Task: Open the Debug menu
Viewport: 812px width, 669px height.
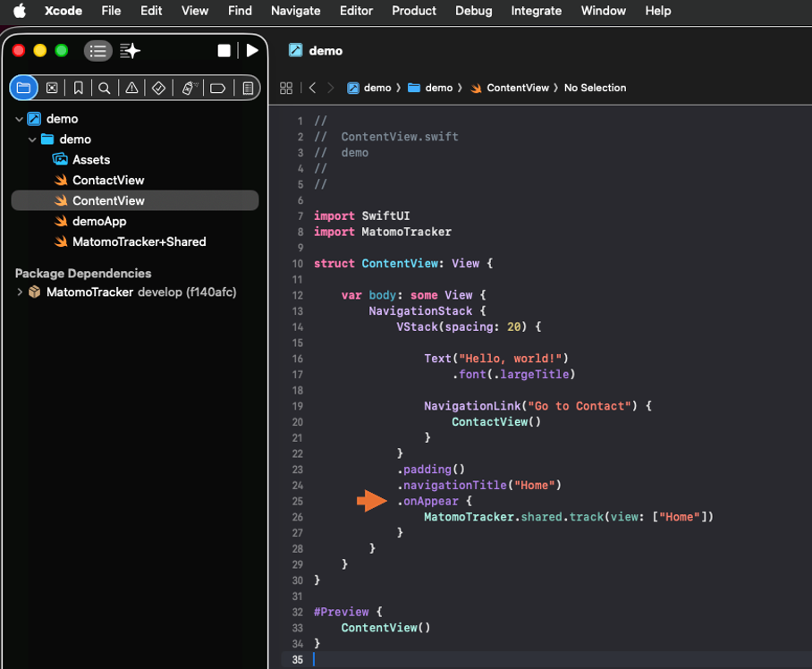Action: click(x=474, y=11)
